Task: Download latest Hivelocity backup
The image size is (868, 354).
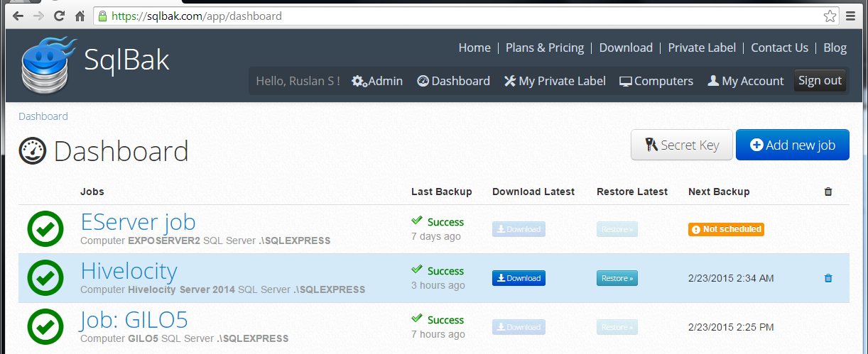Action: click(x=519, y=278)
